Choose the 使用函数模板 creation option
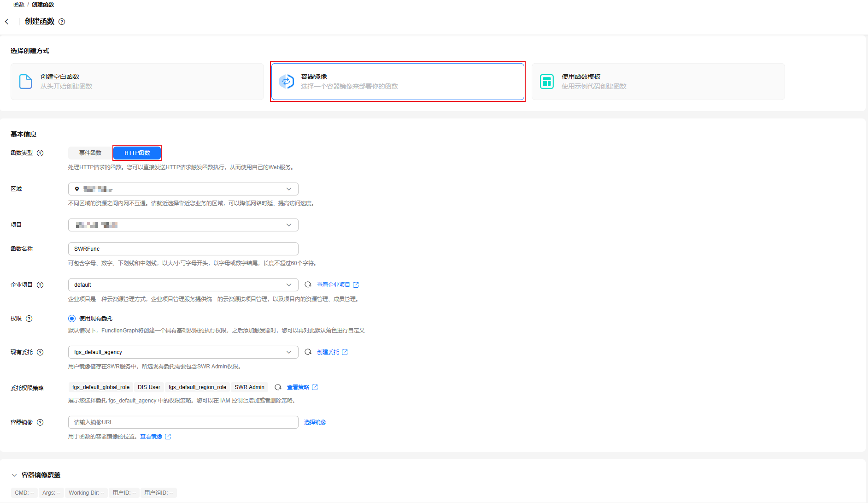The image size is (868, 503). click(658, 82)
